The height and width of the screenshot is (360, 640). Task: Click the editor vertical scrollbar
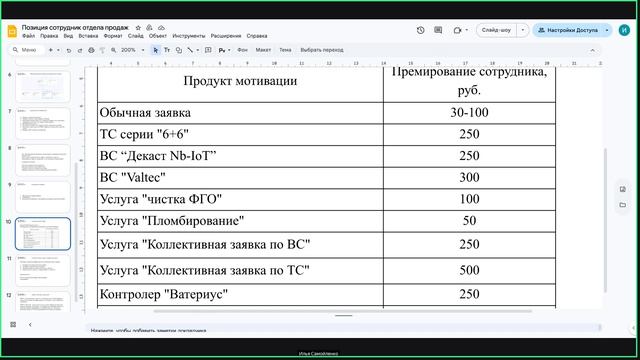pyautogui.click(x=605, y=220)
